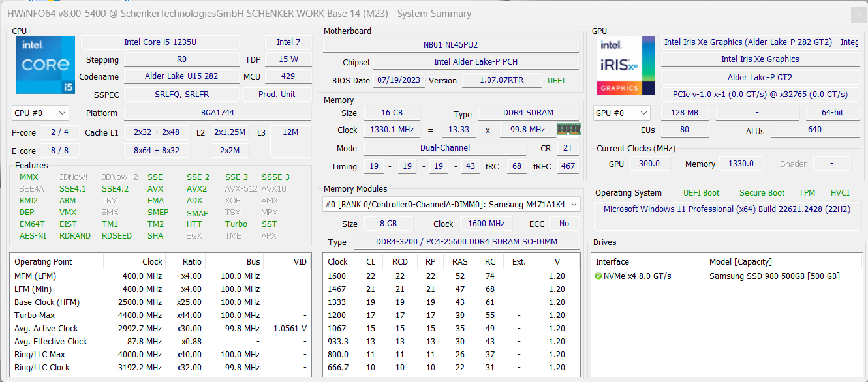The width and height of the screenshot is (868, 382).
Task: Close the System Summary window
Action: point(858,14)
